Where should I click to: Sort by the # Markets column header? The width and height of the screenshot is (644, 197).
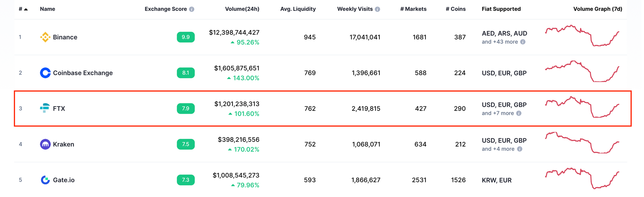413,9
